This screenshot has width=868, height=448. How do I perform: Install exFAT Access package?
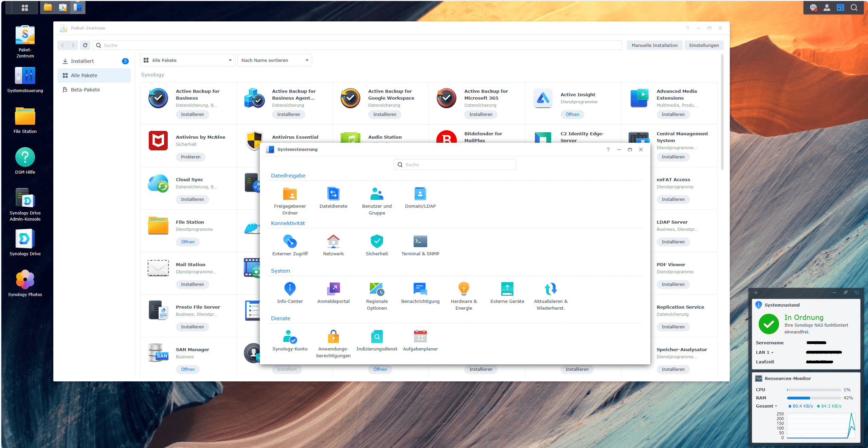(x=673, y=200)
